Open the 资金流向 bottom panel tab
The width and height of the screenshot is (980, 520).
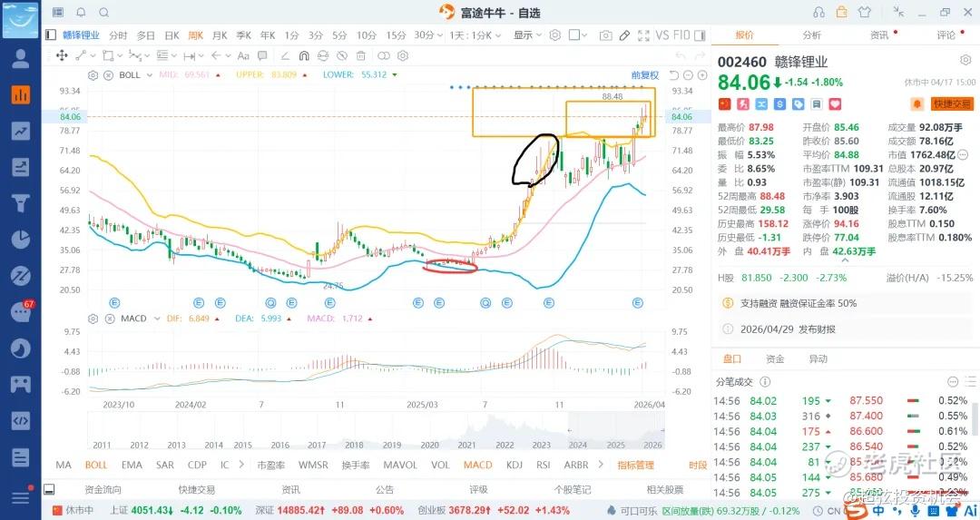click(x=103, y=489)
